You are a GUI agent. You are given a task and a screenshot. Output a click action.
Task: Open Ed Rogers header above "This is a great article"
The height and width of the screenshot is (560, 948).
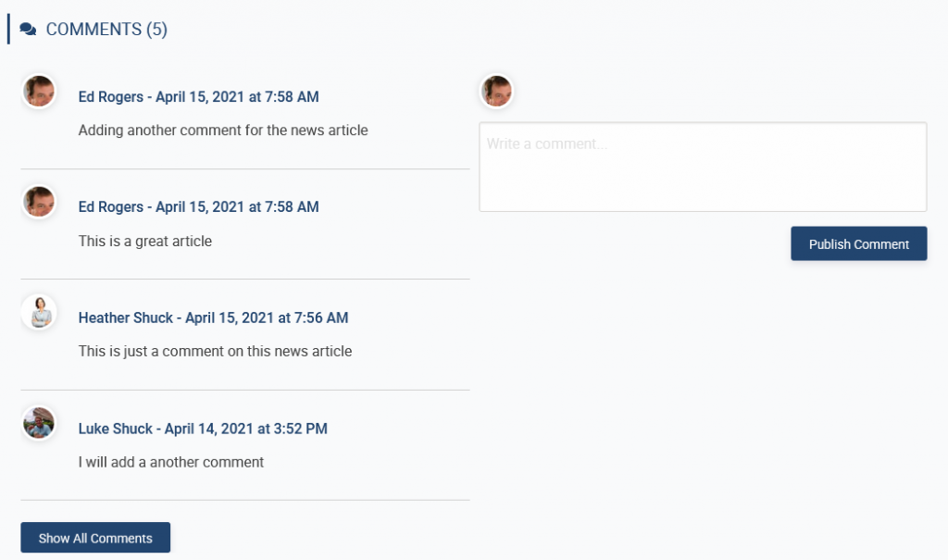click(x=198, y=207)
